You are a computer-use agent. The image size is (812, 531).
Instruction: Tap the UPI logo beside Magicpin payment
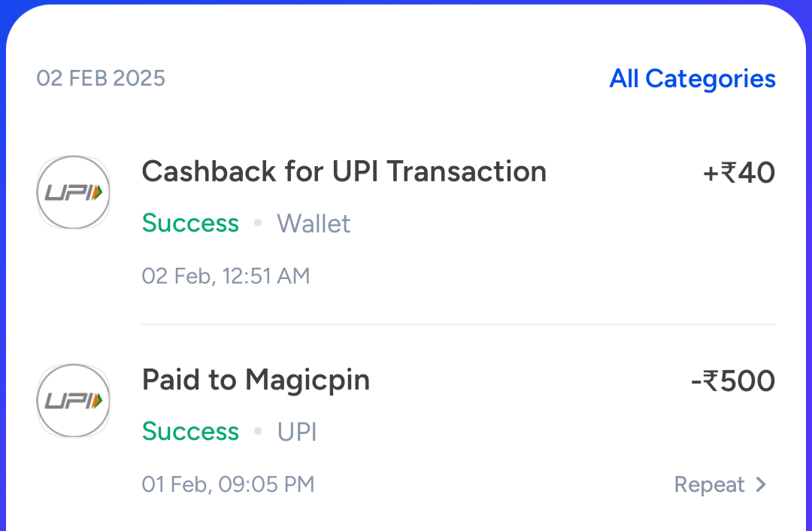coord(73,400)
